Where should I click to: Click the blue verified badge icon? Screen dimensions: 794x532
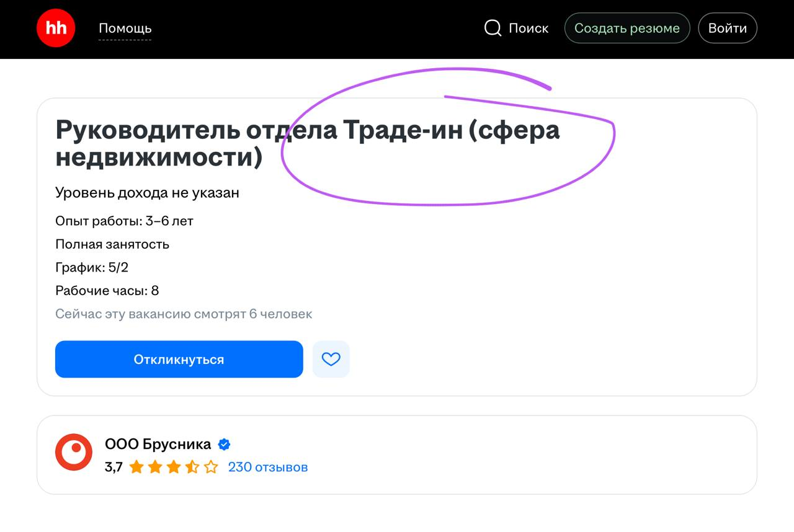pos(224,445)
